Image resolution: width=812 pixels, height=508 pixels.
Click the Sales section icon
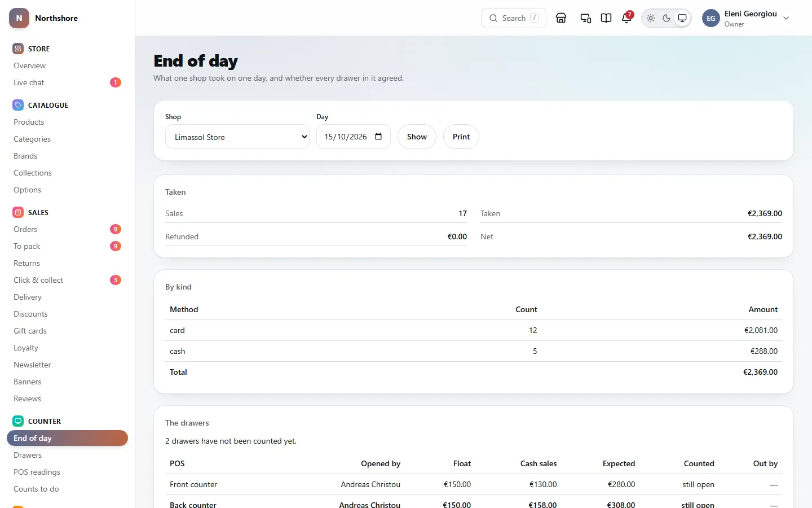point(18,212)
